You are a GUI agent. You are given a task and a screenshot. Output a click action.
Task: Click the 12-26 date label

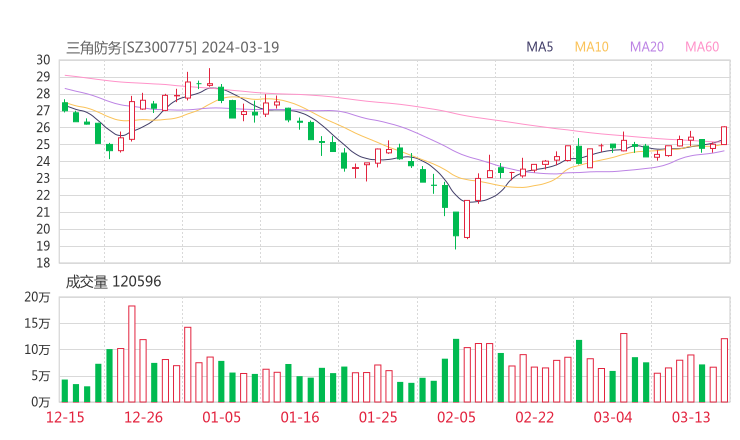pyautogui.click(x=143, y=417)
